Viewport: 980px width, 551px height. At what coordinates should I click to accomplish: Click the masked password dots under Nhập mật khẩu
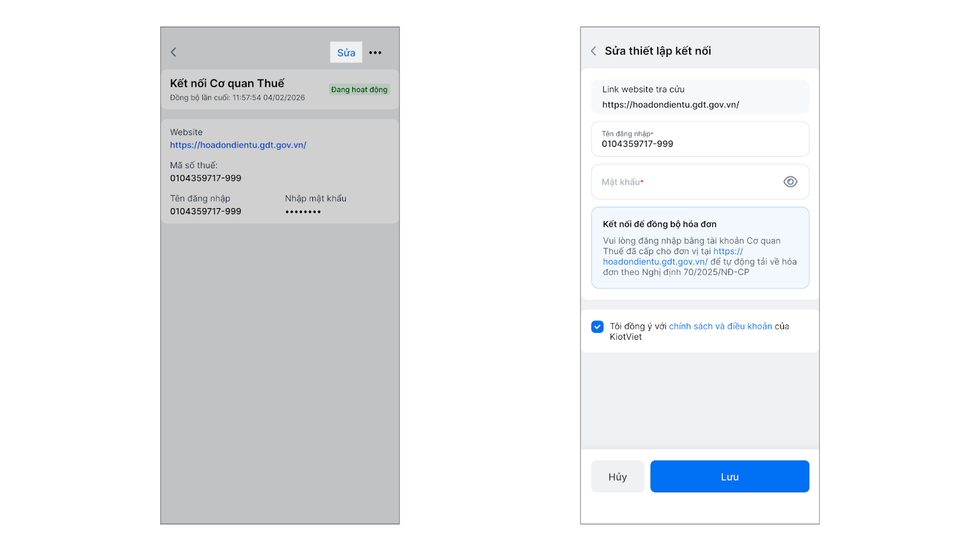(x=303, y=212)
